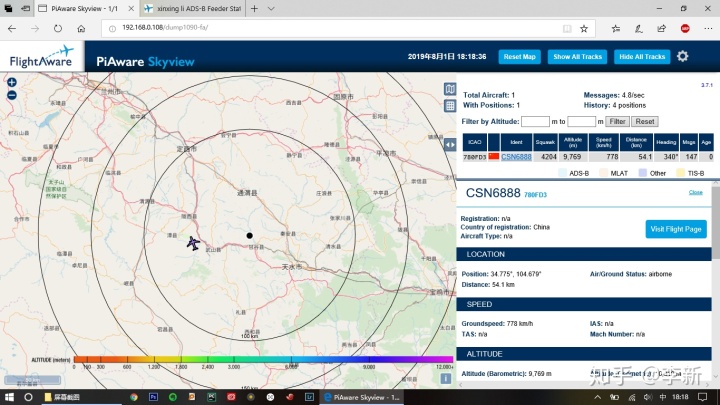Open a new browser tab
Screen dimensions: 720x405
pyautogui.click(x=254, y=8)
